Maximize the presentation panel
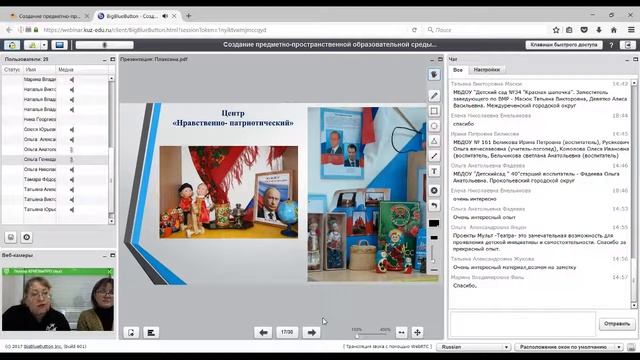 [x=440, y=59]
